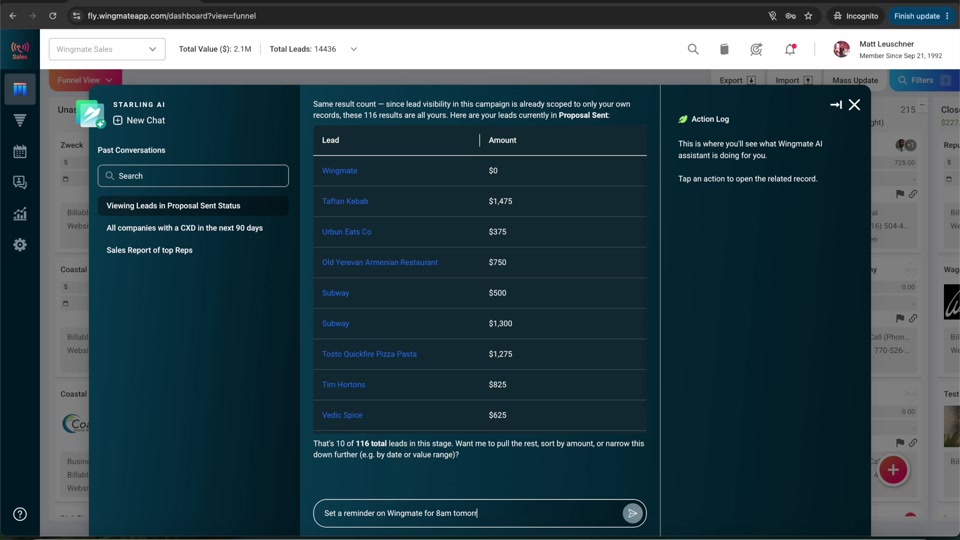The width and height of the screenshot is (960, 540).
Task: Open the Subway lead with $500 amount
Action: [x=336, y=293]
